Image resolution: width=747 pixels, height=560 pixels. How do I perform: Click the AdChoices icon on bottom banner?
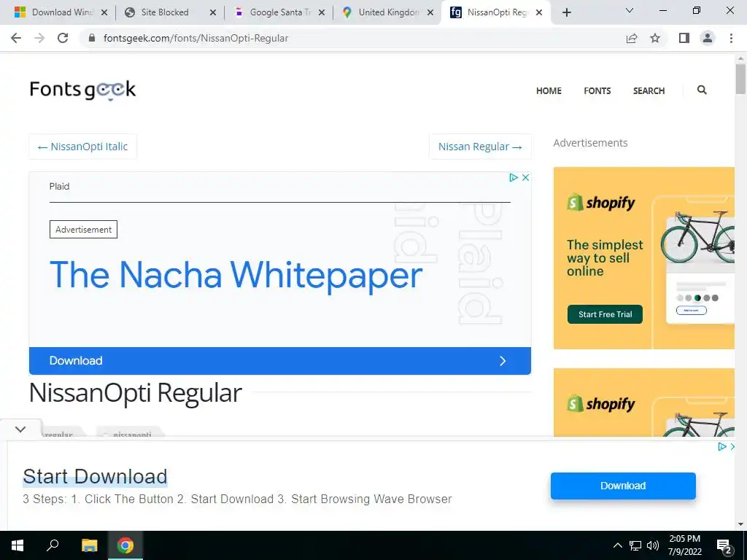point(721,447)
